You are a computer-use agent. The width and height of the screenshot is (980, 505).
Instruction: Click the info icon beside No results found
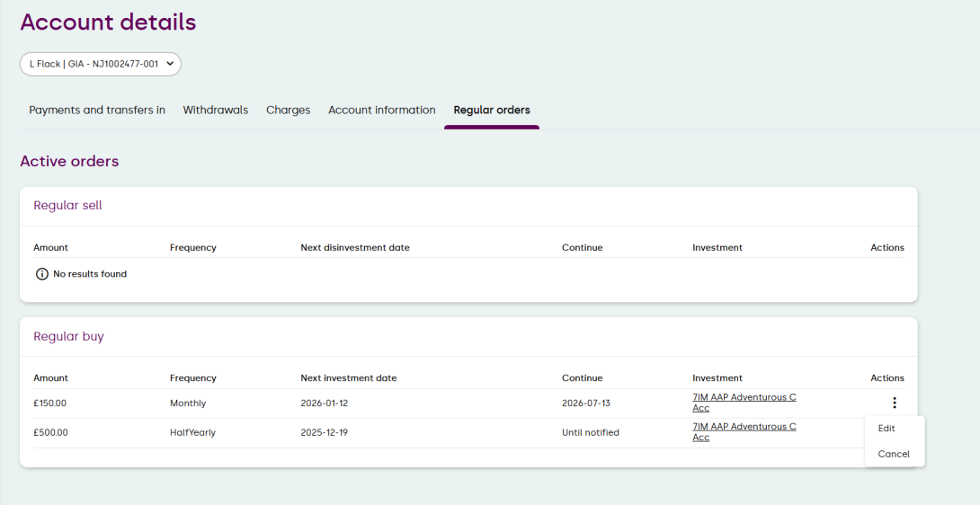[x=41, y=274]
